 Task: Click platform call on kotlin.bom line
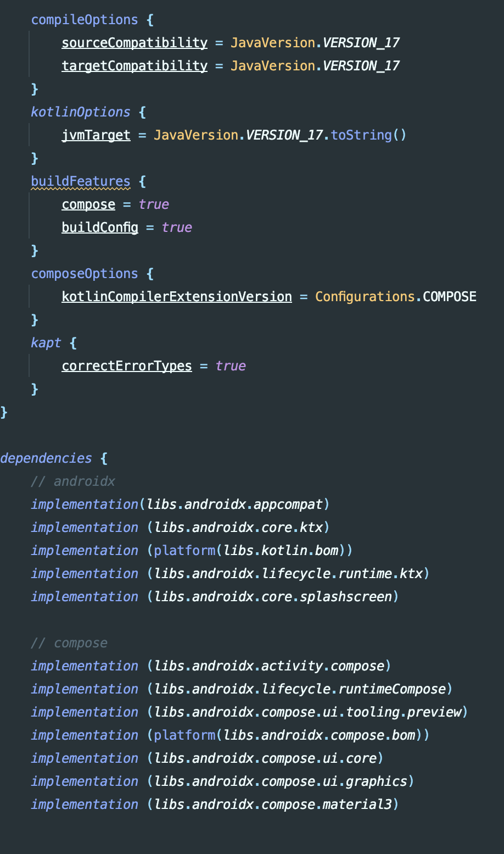click(x=184, y=551)
